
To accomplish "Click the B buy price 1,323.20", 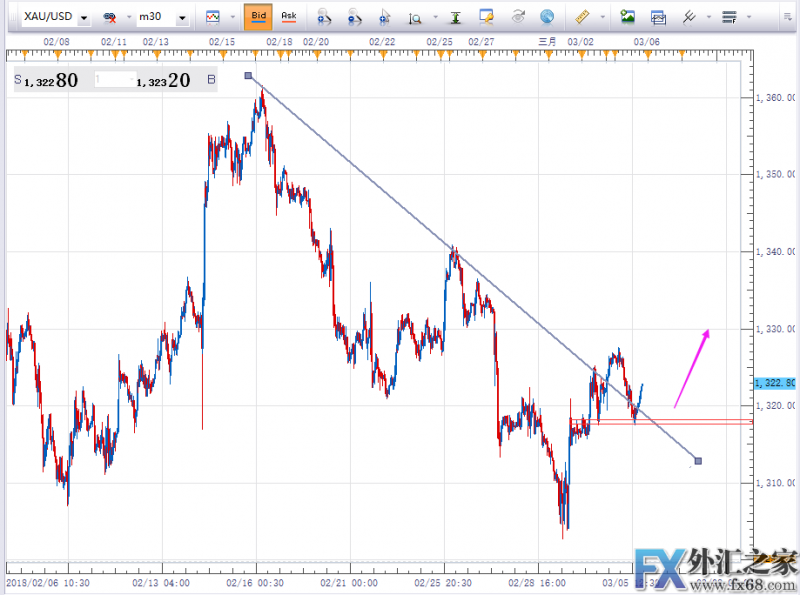I will 165,81.
